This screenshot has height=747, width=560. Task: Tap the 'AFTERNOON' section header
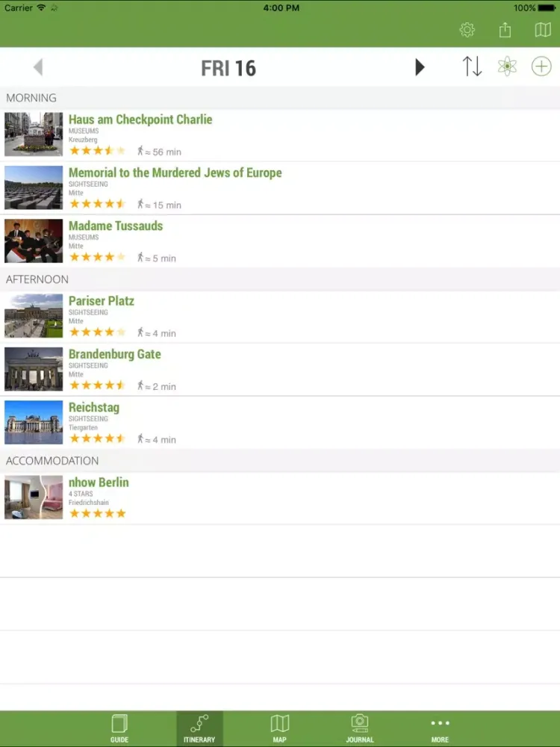(x=37, y=279)
